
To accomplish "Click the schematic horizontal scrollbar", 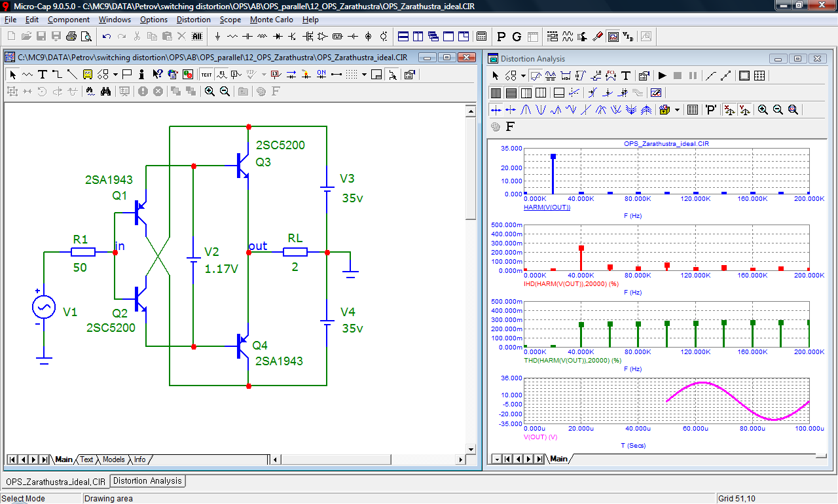I will coord(369,459).
